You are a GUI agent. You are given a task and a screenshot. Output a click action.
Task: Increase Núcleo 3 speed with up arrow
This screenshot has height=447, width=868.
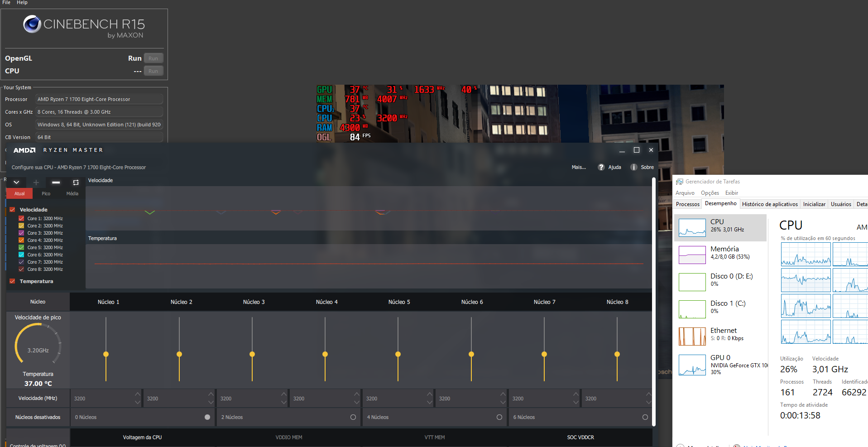click(284, 394)
